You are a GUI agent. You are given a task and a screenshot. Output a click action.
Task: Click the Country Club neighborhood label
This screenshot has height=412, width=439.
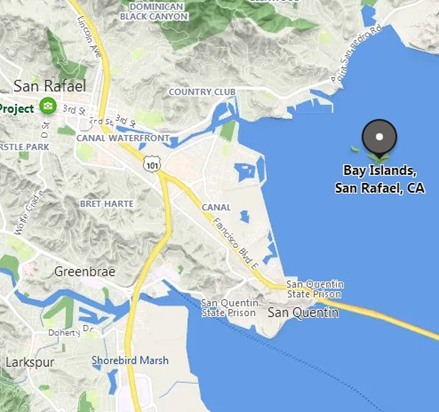click(x=202, y=92)
